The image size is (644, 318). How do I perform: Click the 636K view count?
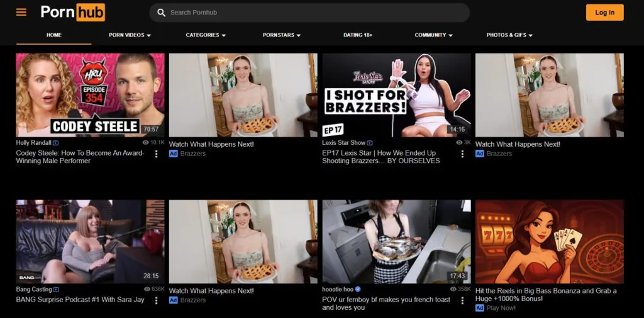point(158,289)
